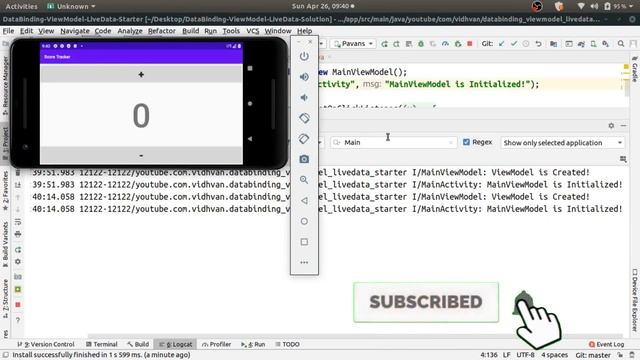Screen dimensions: 640x360
Task: Change the UTF-8 file encoding
Action: 525,355
